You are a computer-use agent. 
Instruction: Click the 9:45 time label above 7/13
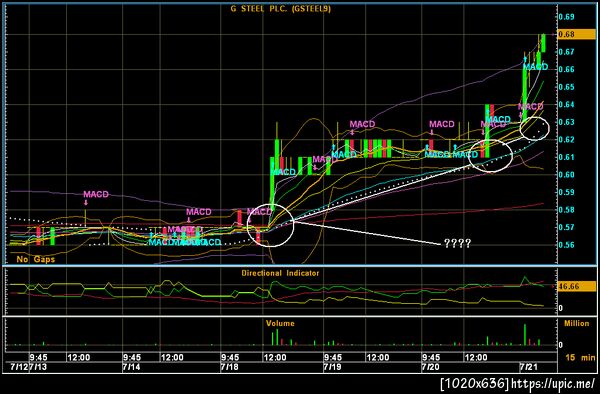tap(38, 358)
